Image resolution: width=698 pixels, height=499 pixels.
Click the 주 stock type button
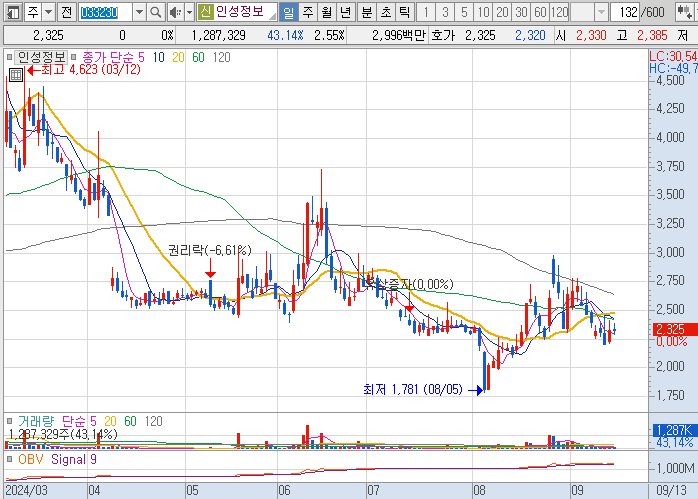(x=33, y=12)
